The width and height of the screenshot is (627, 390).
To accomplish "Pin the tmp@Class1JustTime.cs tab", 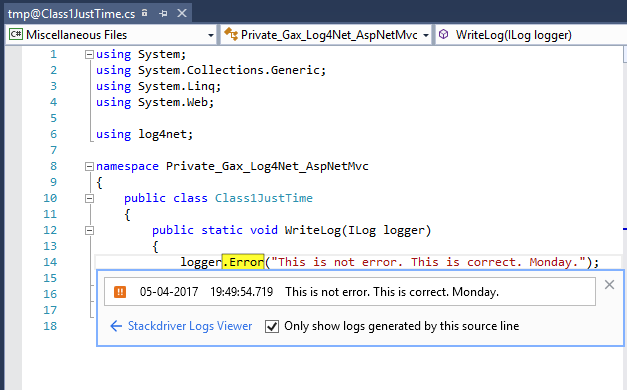I will 163,14.
